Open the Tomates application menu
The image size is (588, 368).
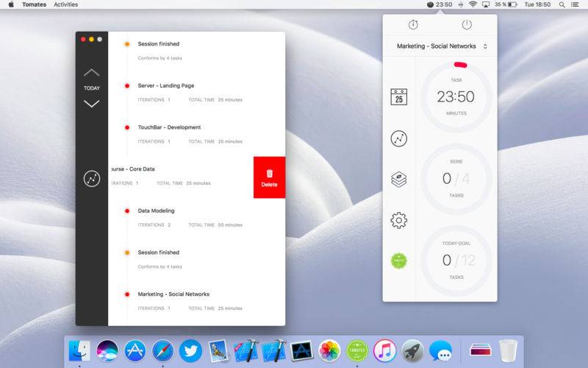coord(34,4)
